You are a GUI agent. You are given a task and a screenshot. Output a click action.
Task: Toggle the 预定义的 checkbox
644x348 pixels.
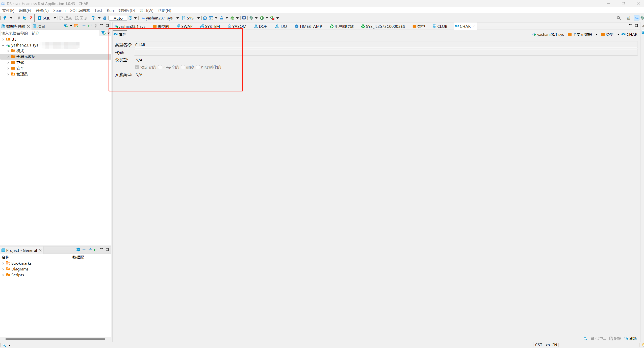click(137, 67)
